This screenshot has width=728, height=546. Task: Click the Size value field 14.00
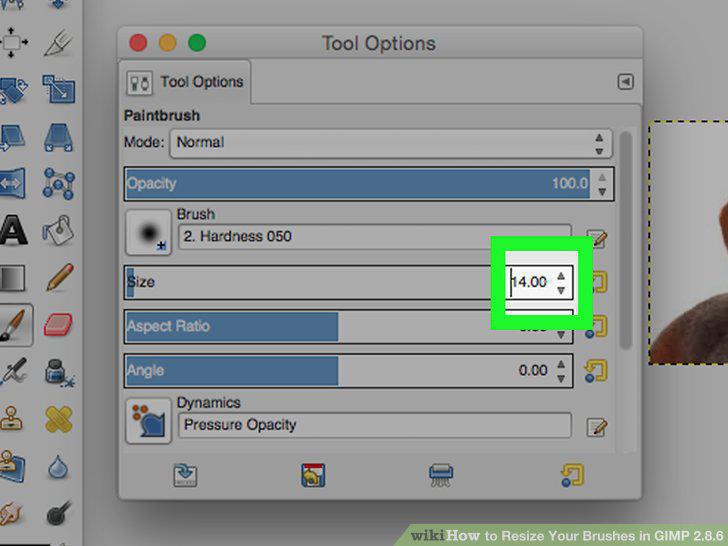tap(529, 282)
